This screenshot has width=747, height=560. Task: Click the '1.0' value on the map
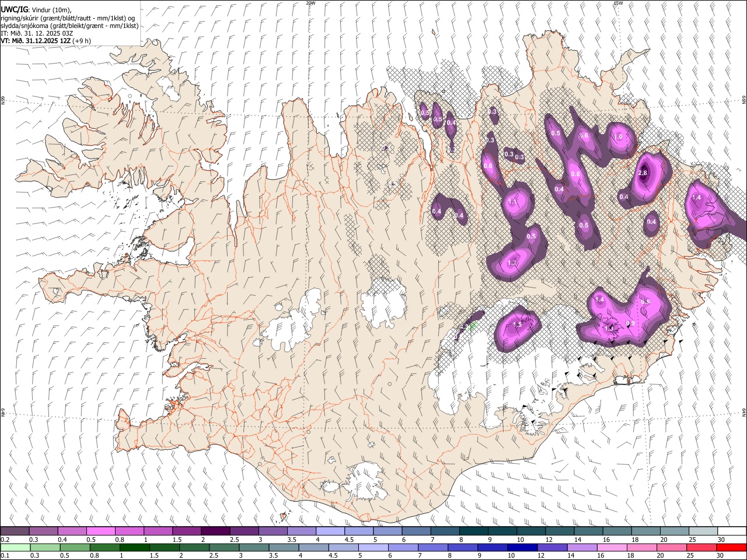click(619, 136)
